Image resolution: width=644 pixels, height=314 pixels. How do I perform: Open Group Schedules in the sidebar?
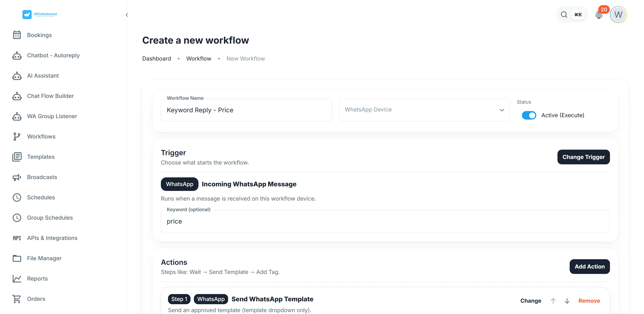pyautogui.click(x=50, y=218)
